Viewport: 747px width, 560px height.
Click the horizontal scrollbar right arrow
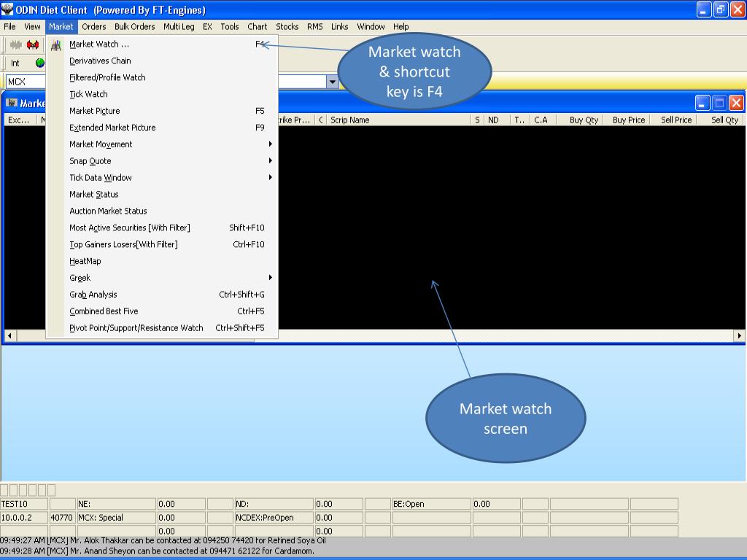[738, 335]
